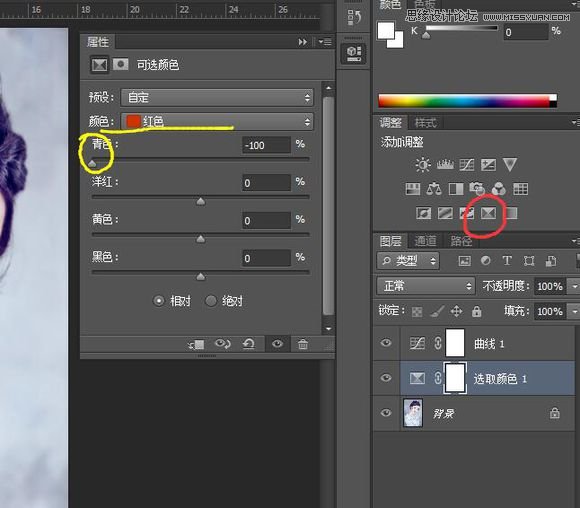This screenshot has height=508, width=580.
Task: Add a Channel Mixer adjustment
Action: 499,189
